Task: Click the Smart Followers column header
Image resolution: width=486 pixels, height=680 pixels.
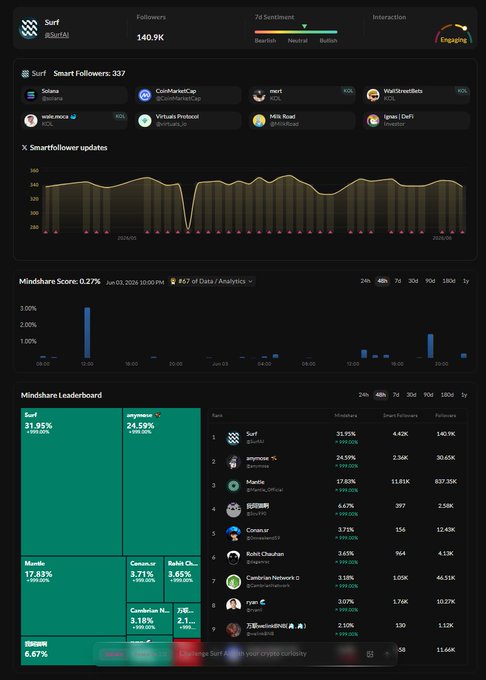Action: pos(400,415)
